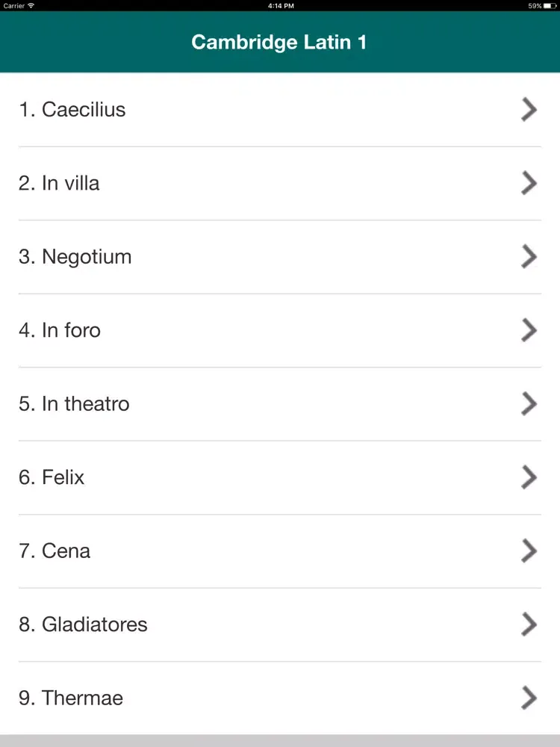This screenshot has height=747, width=560.
Task: Select the 4. In foro list entry
Action: click(60, 330)
